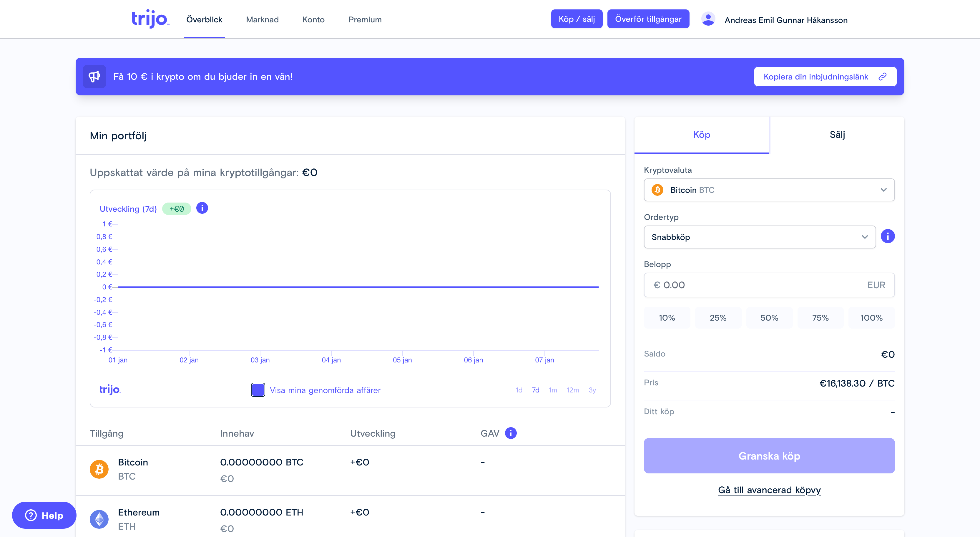Select 10% amount button
The width and height of the screenshot is (980, 537).
click(x=667, y=317)
